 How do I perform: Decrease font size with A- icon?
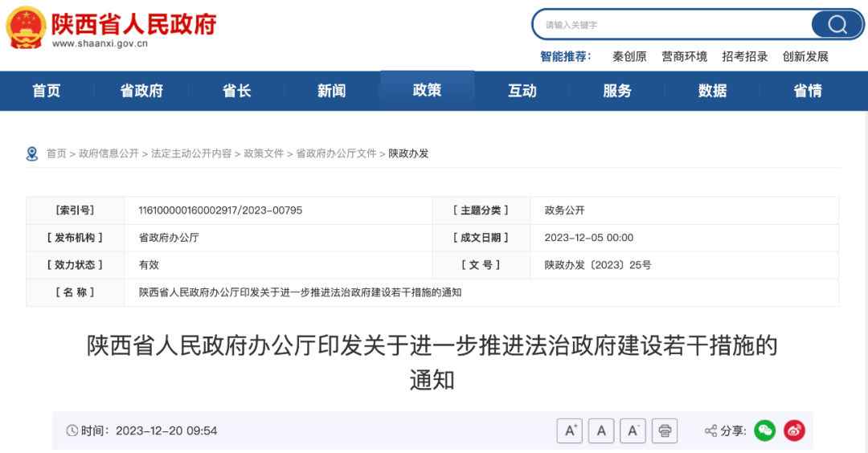pyautogui.click(x=633, y=431)
